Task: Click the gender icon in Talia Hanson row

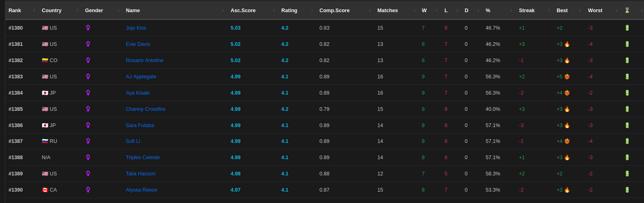Action: [x=88, y=174]
